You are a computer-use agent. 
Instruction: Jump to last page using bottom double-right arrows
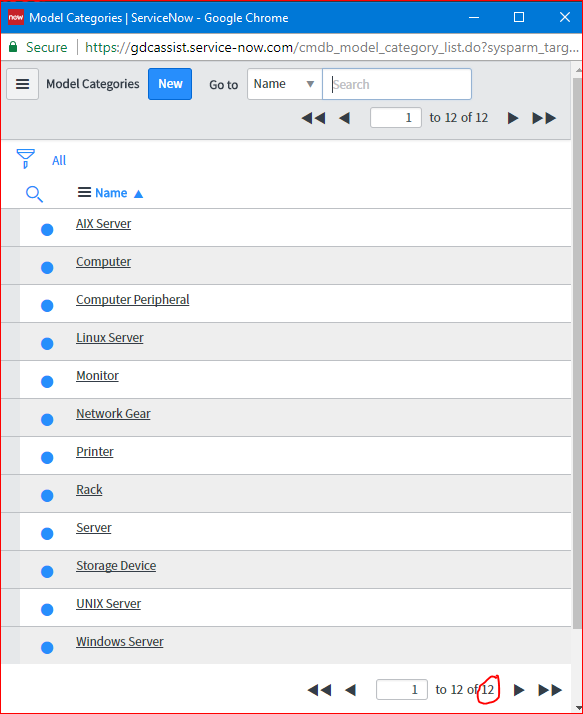point(550,690)
